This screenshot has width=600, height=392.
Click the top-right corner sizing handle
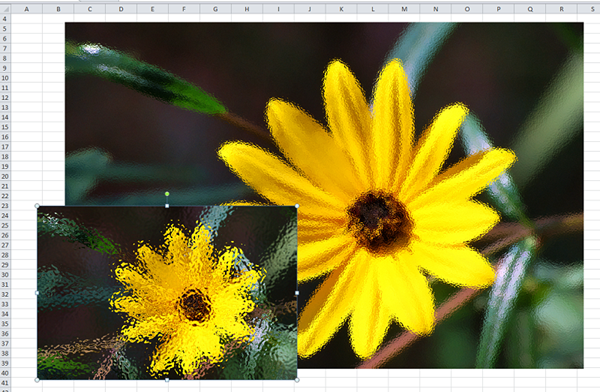pyautogui.click(x=297, y=206)
